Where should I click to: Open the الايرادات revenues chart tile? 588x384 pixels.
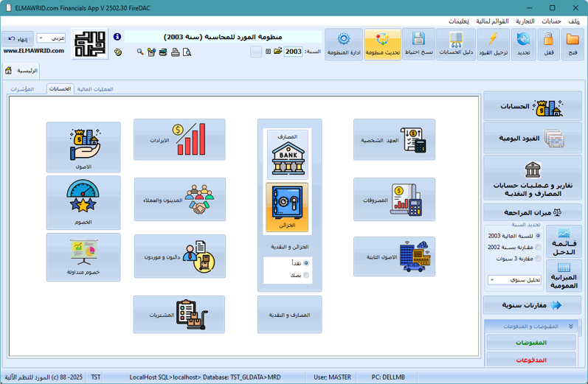pos(179,139)
